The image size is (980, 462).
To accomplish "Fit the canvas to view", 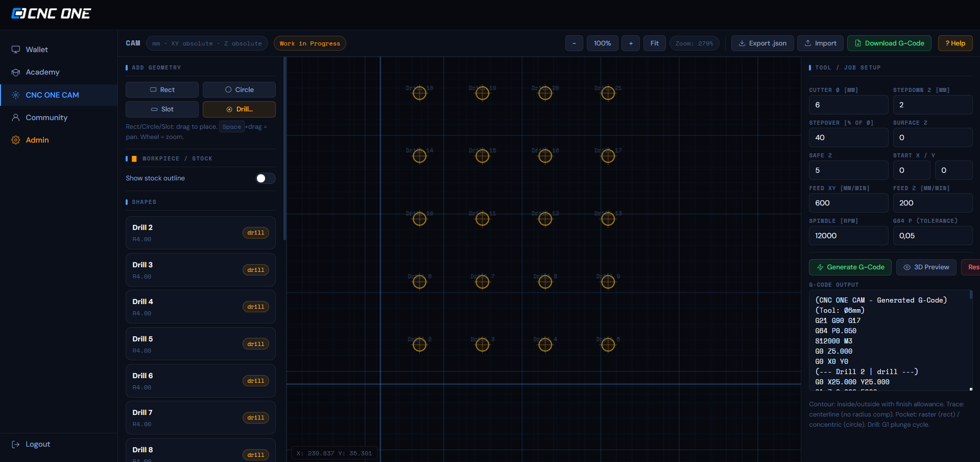I will coord(654,43).
